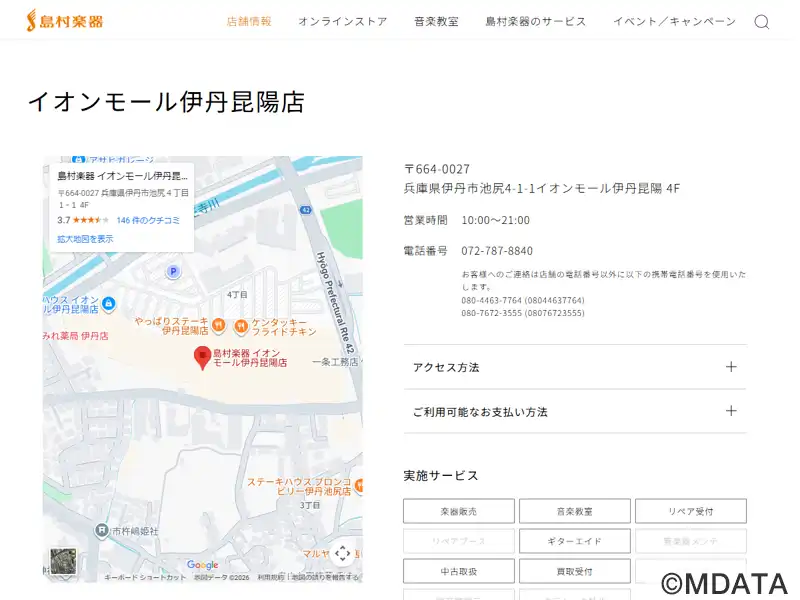Click the やっぱりステーキ restaurant map icon
This screenshot has width=800, height=600.
pyautogui.click(x=218, y=324)
